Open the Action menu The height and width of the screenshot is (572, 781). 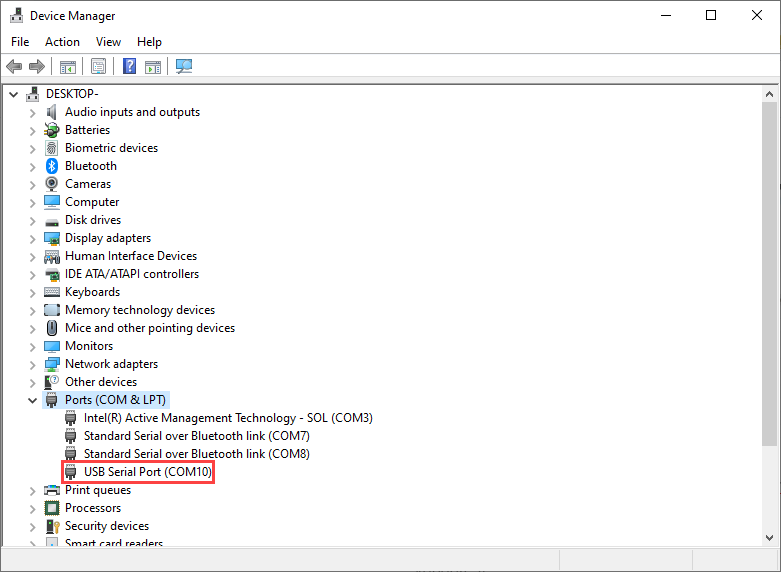[62, 42]
